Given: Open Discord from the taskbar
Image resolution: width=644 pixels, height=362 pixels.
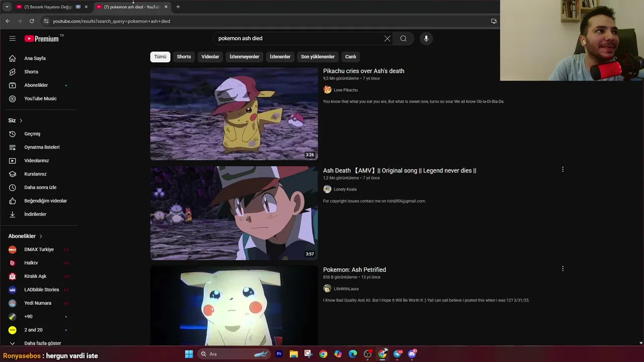Looking at the screenshot, I should (x=412, y=354).
